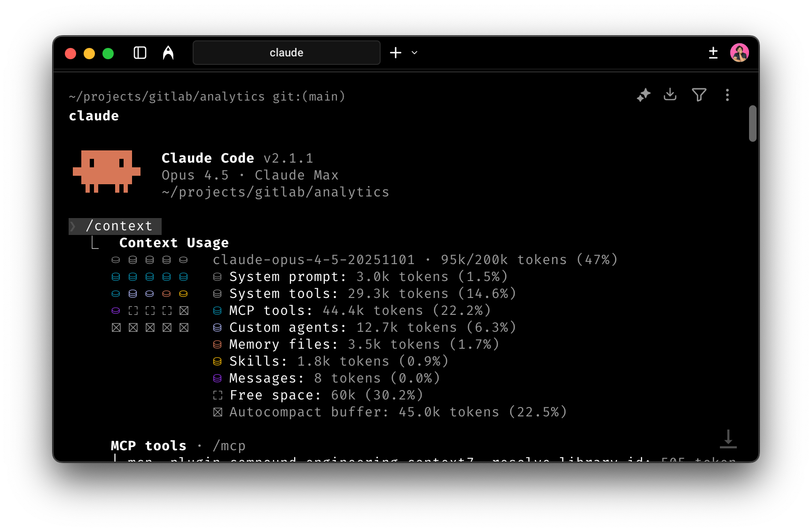Screen dimensions: 812x532
Task: Open the three-dot block options menu
Action: pos(727,95)
